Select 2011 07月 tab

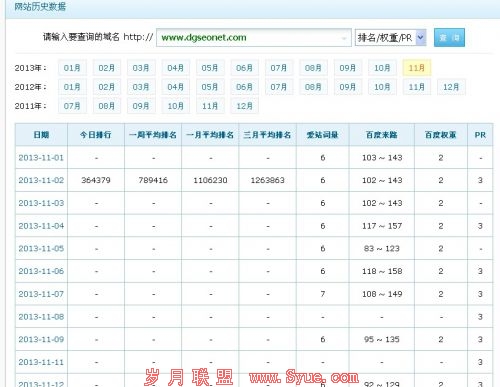click(72, 106)
